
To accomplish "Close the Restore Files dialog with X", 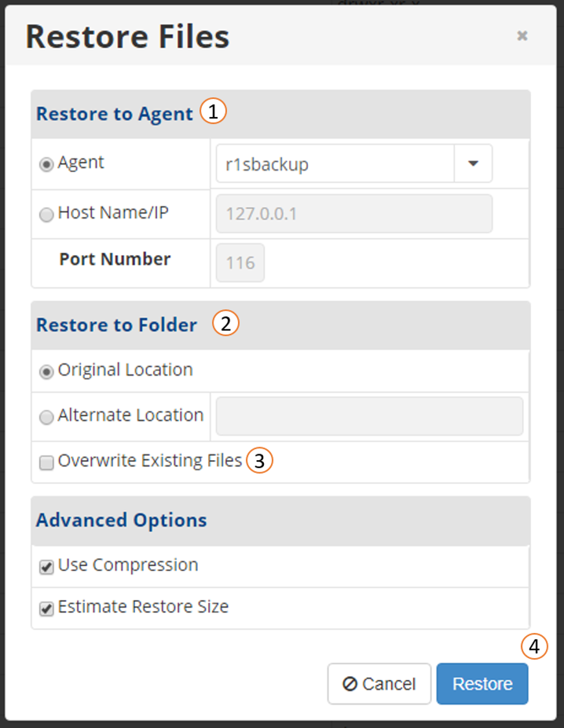I will click(522, 36).
